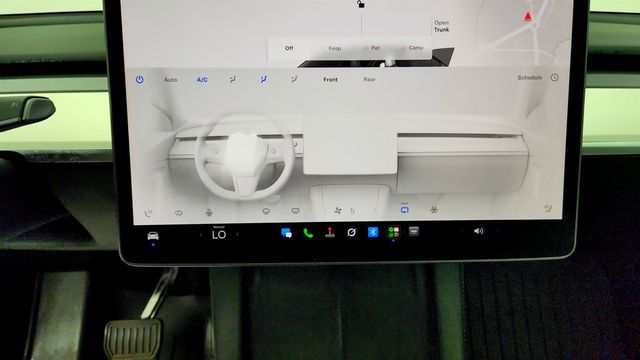Select Keep climate mode
This screenshot has height=360, width=640.
pos(335,48)
